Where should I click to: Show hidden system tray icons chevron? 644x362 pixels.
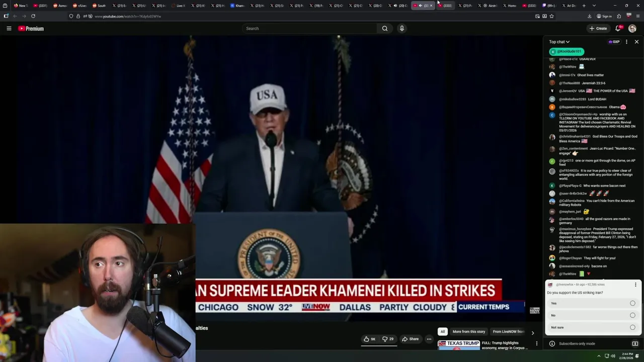point(599,356)
